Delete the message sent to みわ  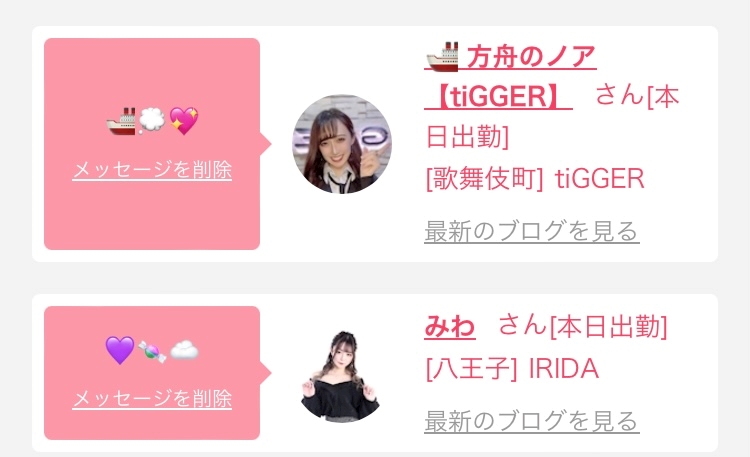[x=152, y=399]
